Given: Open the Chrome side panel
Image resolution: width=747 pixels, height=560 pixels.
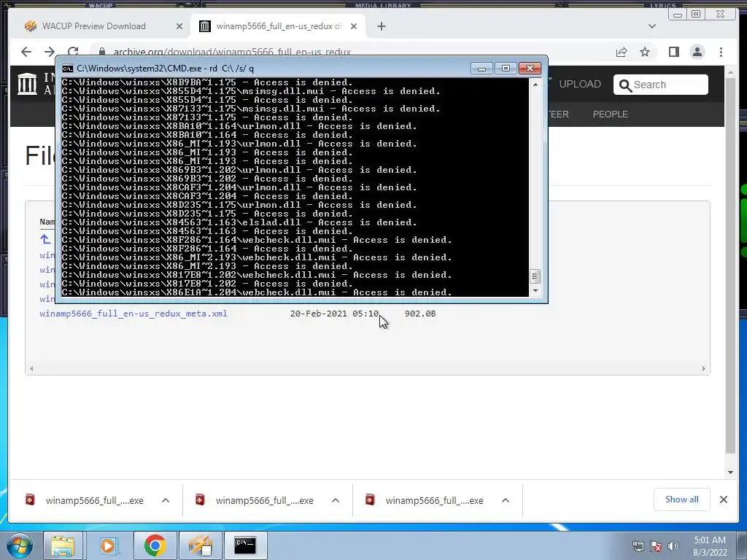Looking at the screenshot, I should coord(673,52).
